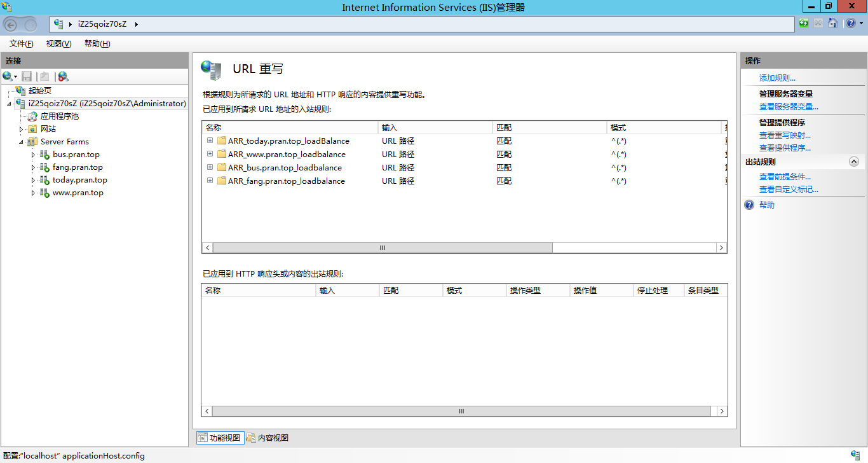Expand the ARR_today.pran.top_loadBalance rule row
This screenshot has width=868, height=463.
point(210,141)
